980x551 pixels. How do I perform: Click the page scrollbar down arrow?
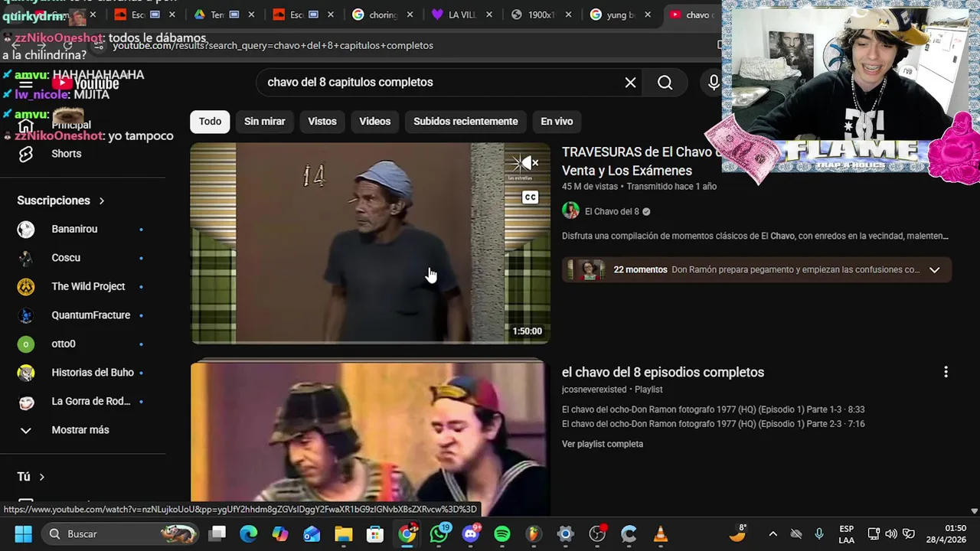coord(974,510)
